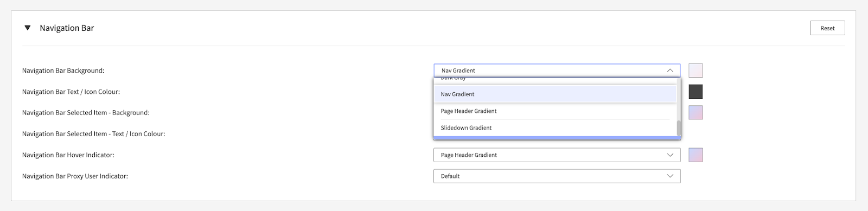Click dark gray Text / Icon Colour swatch
The width and height of the screenshot is (868, 211).
tap(695, 92)
